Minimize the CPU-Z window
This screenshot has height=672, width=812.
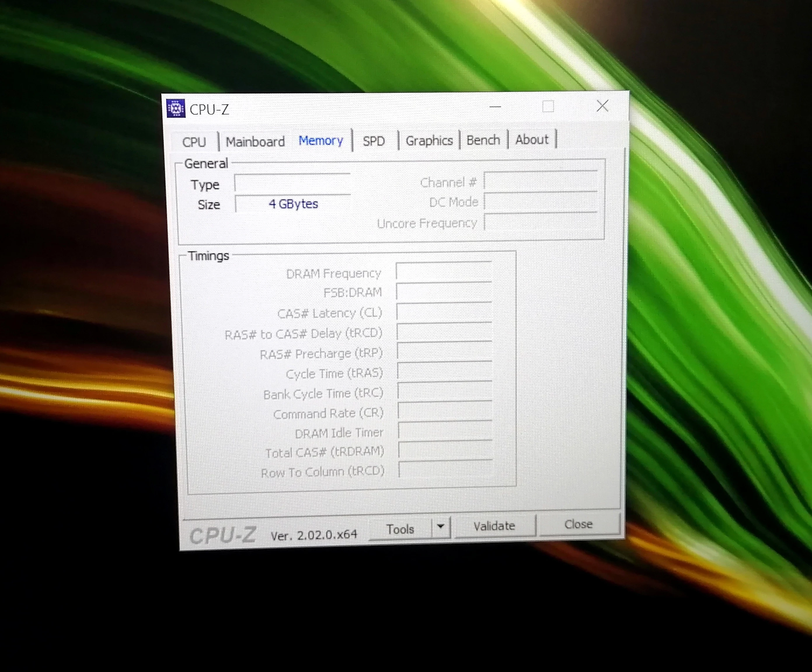click(495, 106)
